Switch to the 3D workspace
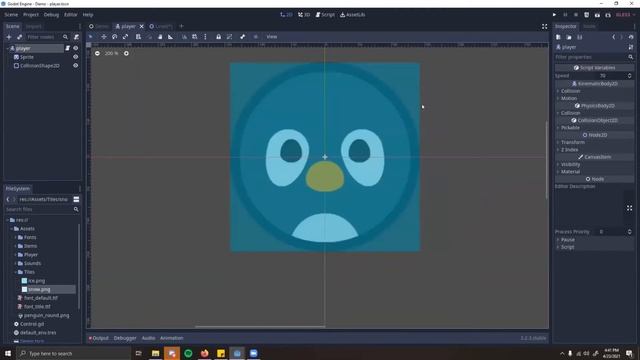Image resolution: width=640 pixels, height=360 pixels. pos(304,15)
